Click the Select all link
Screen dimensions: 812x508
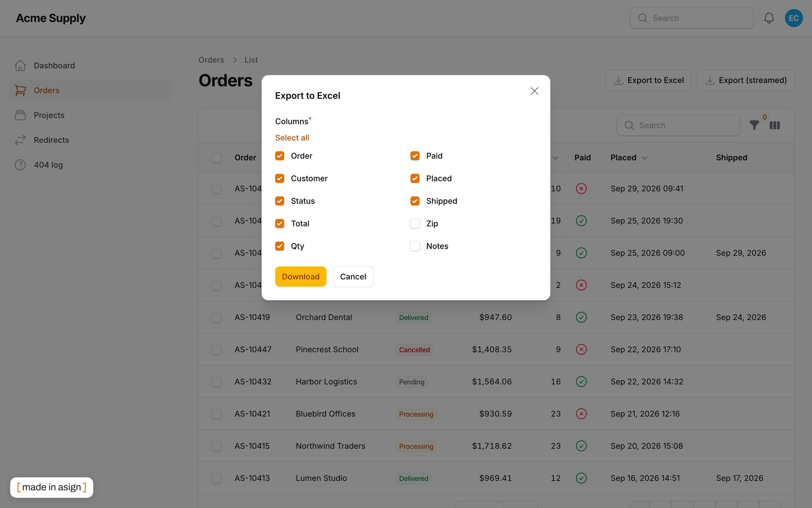[x=292, y=138]
